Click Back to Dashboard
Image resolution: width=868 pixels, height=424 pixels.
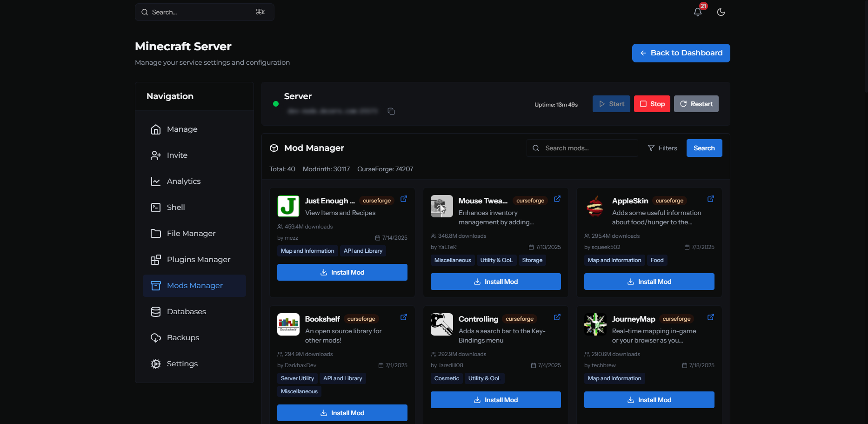[x=681, y=53]
